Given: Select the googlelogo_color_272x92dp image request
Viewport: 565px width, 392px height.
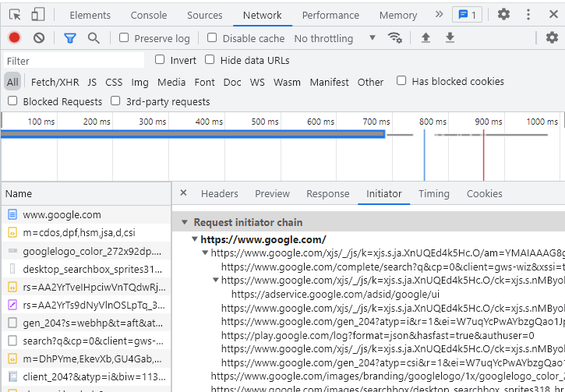Looking at the screenshot, I should coord(87,251).
